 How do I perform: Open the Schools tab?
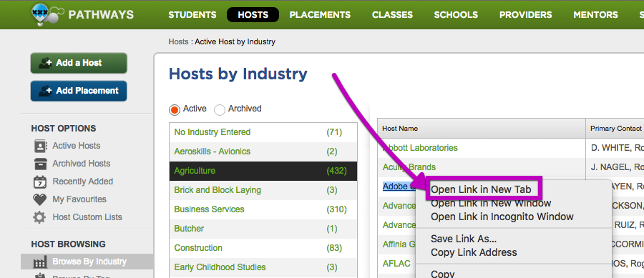coord(456,15)
